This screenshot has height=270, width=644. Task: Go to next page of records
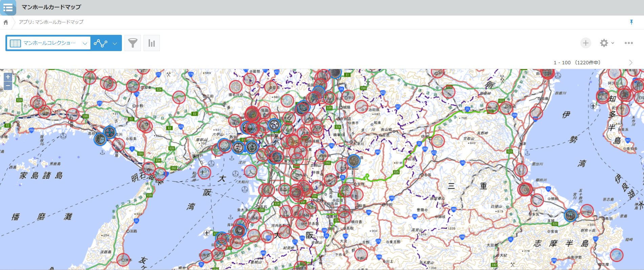[630, 63]
